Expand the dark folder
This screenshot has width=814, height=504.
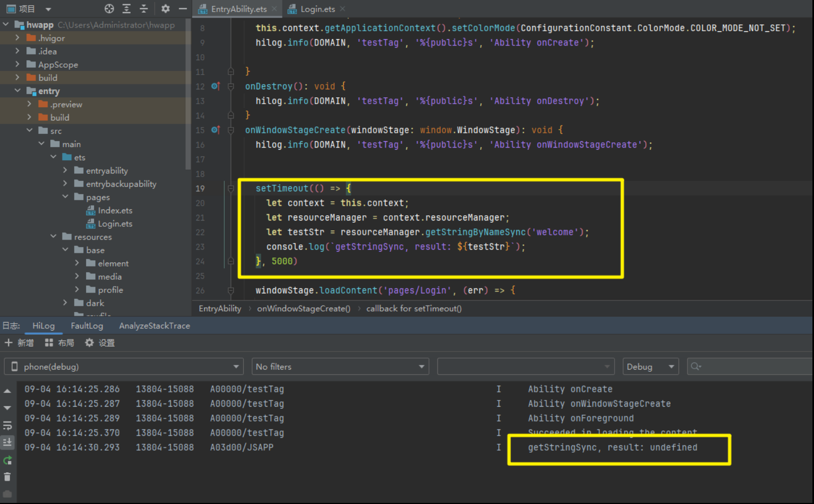pyautogui.click(x=65, y=303)
